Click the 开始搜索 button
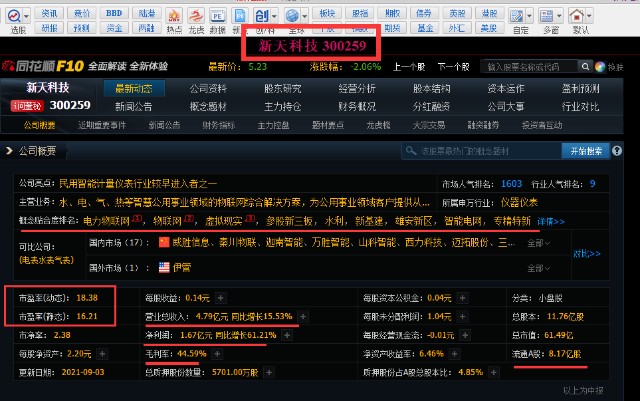 pos(586,151)
